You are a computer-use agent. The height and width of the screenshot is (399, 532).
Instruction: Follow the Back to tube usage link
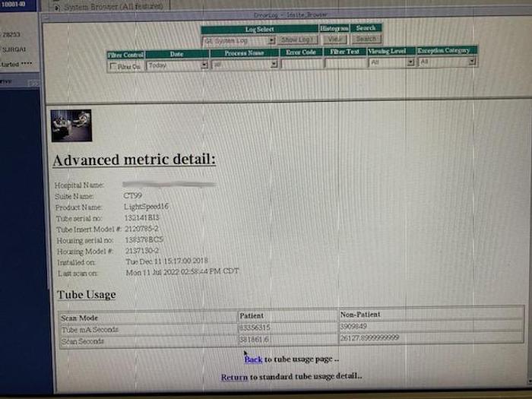pyautogui.click(x=253, y=359)
